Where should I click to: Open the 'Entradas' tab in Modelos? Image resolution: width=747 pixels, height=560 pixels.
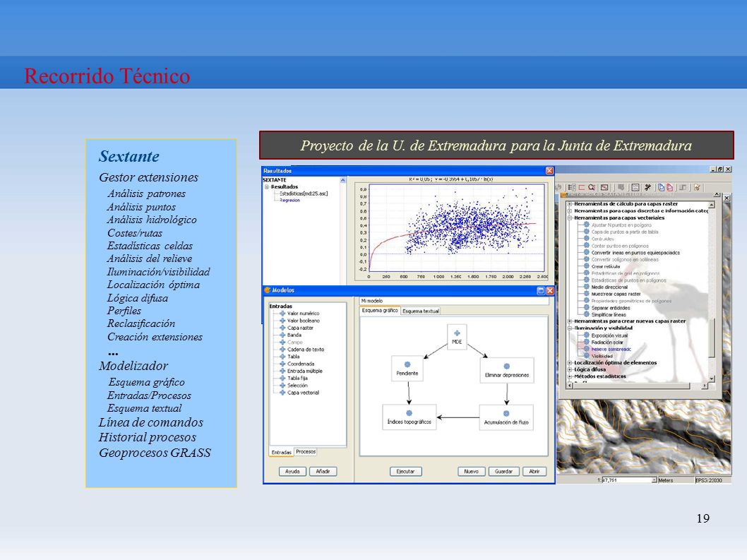pyautogui.click(x=281, y=452)
